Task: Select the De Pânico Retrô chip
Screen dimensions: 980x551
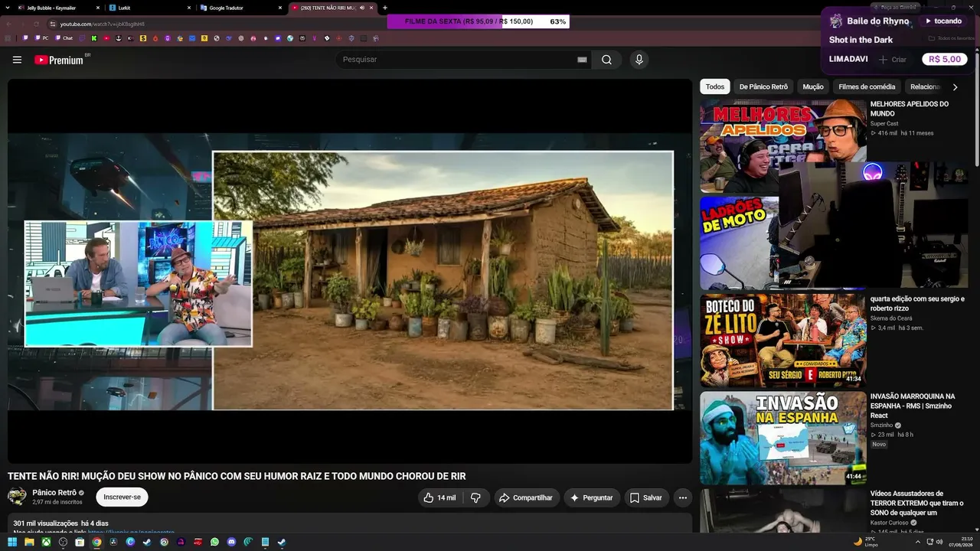Action: click(x=763, y=86)
